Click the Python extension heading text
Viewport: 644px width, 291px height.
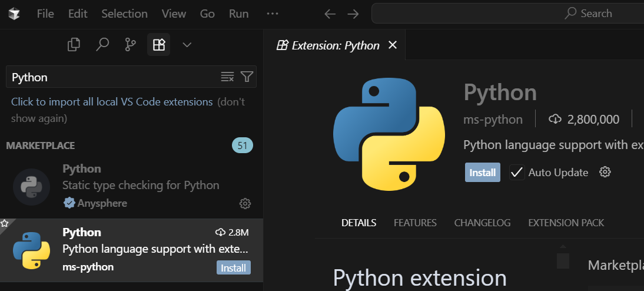[419, 278]
